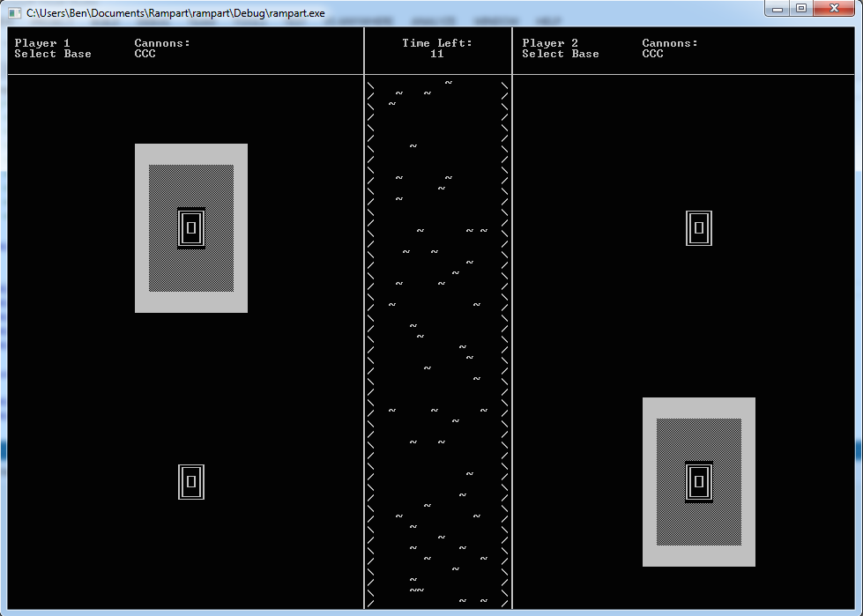Click the "Time Left:" label
The image size is (863, 616).
[437, 43]
